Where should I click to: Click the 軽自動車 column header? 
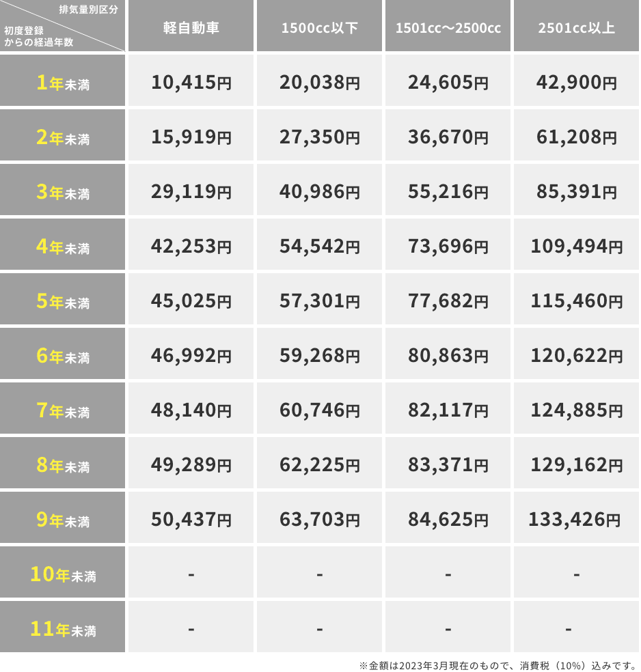pos(191,28)
